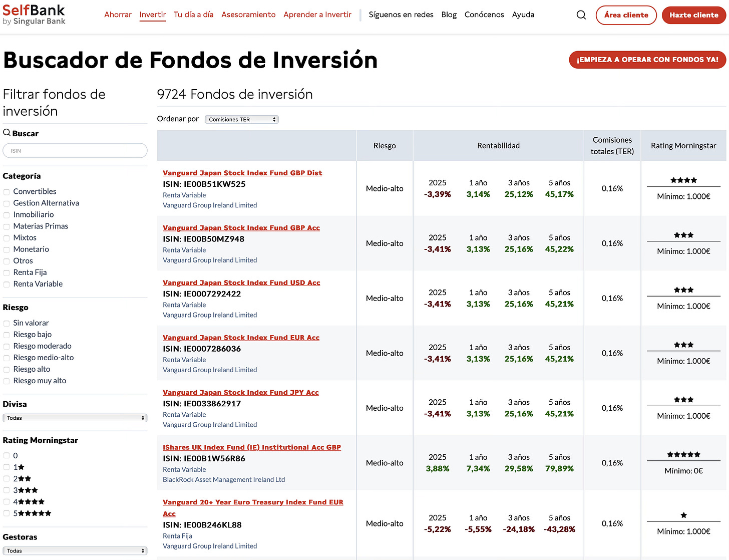This screenshot has height=560, width=729.
Task: Open Síguenos en redes menu
Action: [401, 15]
